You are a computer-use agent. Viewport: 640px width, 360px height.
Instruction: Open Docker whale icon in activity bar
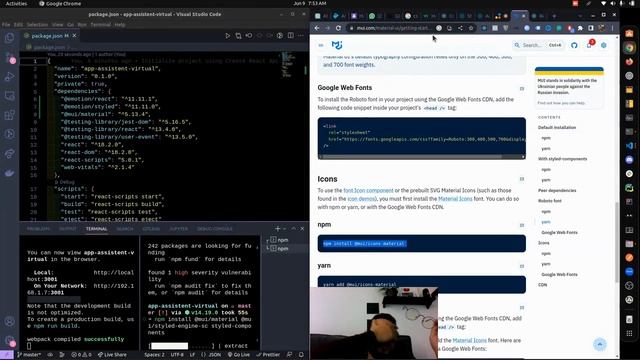point(9,173)
